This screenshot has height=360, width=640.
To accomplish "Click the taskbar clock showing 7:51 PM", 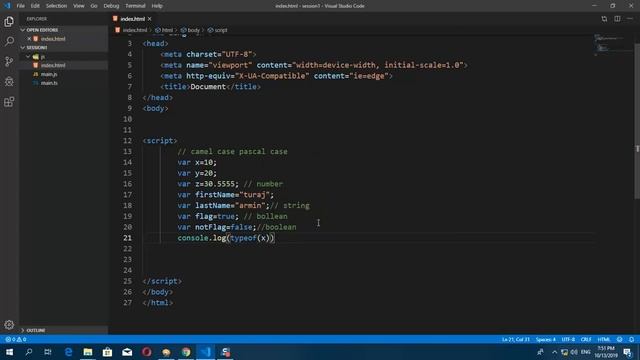I will click(x=605, y=352).
